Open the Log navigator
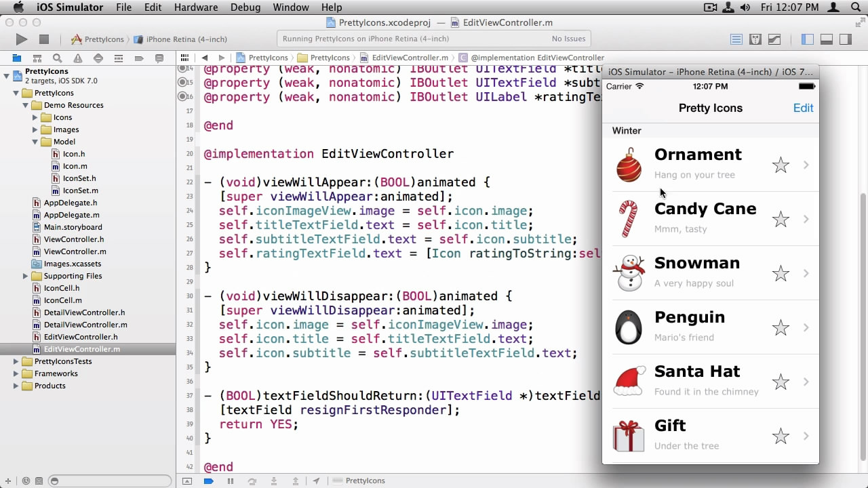The width and height of the screenshot is (868, 488). (x=159, y=58)
